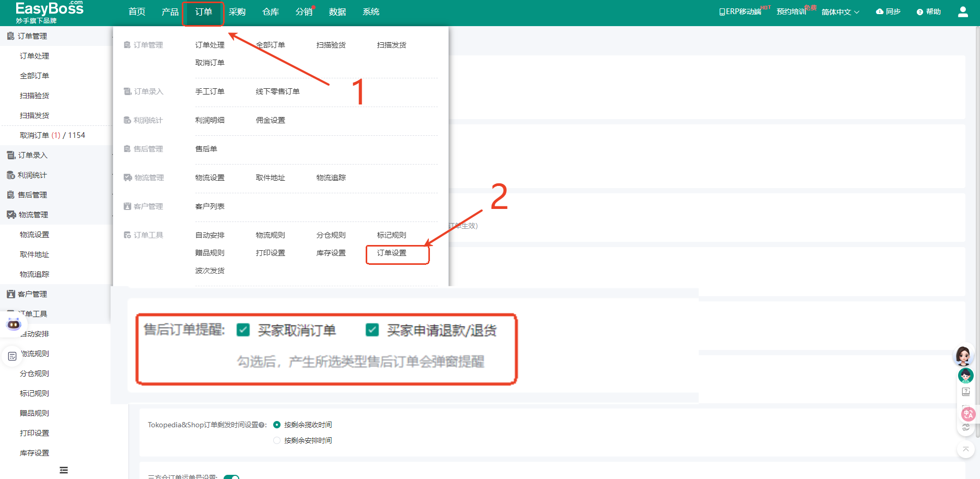
Task: Uncheck the 买家取消订单 checkbox
Action: (x=243, y=330)
